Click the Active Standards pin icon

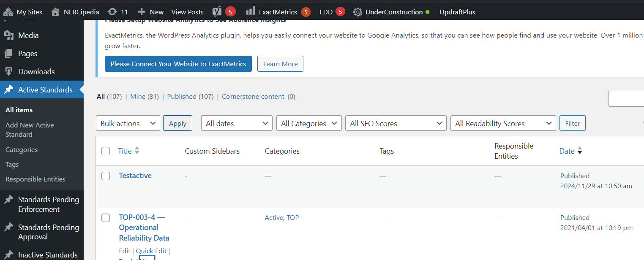[x=8, y=90]
